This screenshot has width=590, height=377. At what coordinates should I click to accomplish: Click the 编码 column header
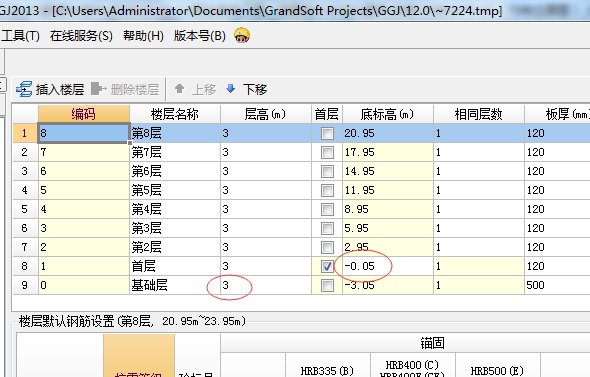(84, 114)
